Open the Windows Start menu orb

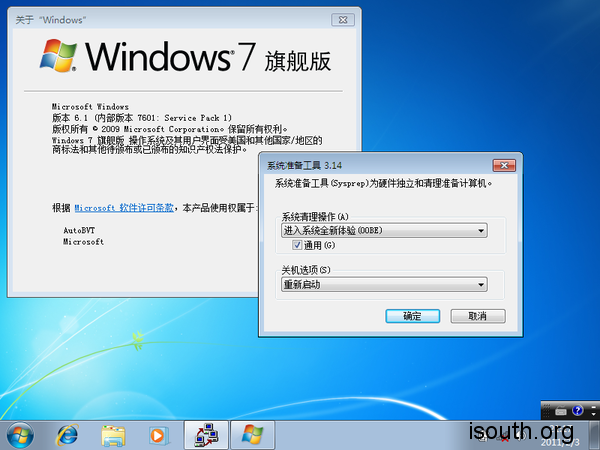click(x=20, y=434)
